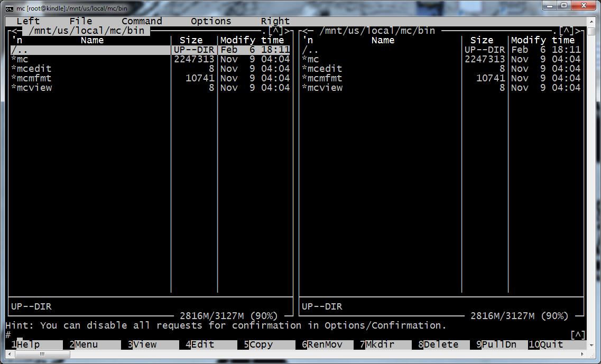Image resolution: width=601 pixels, height=364 pixels.
Task: Click horizontal scrollbar right arrow
Action: pos(582,355)
